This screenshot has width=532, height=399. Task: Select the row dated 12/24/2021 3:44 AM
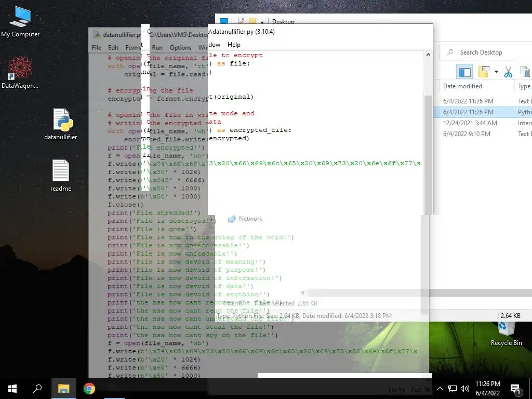pyautogui.click(x=483, y=123)
